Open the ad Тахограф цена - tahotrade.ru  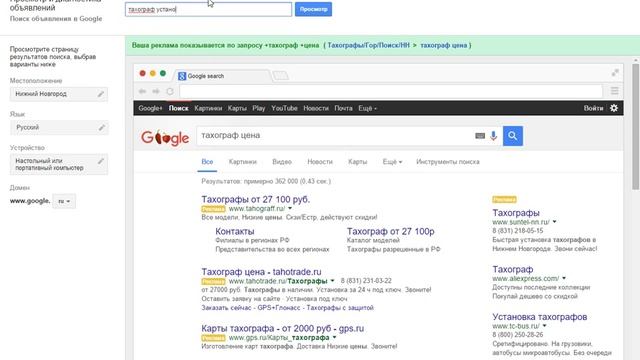261,272
